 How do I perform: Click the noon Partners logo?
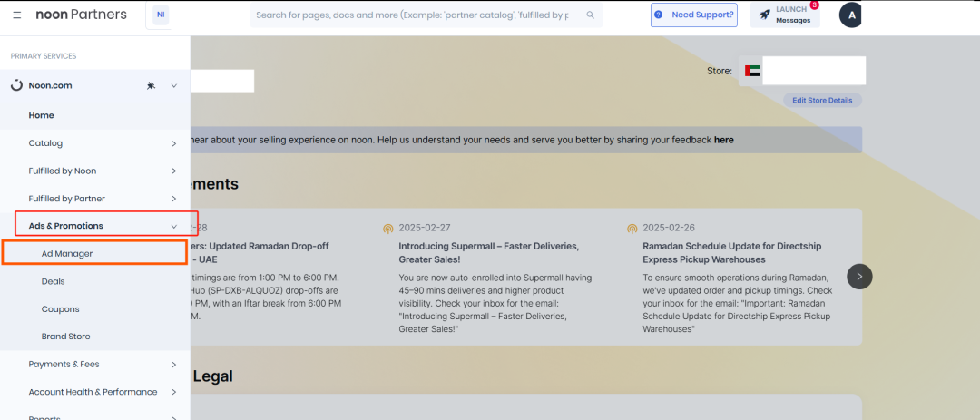coord(82,15)
